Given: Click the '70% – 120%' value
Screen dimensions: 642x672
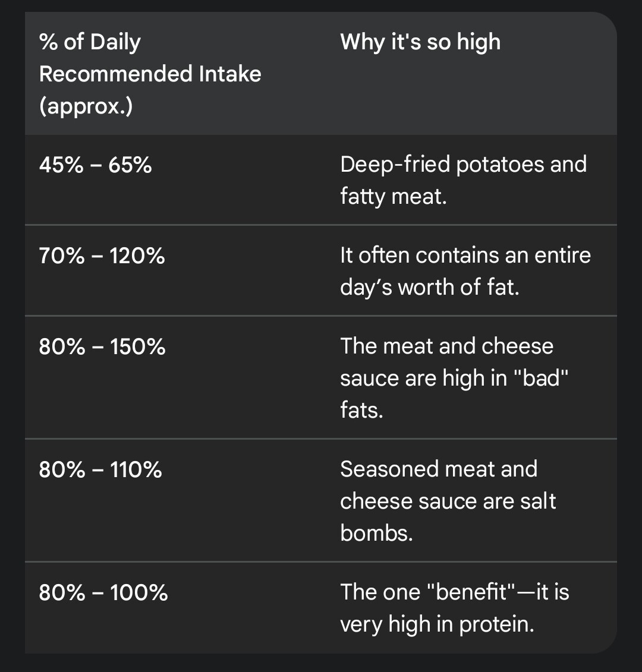Looking at the screenshot, I should [x=102, y=256].
